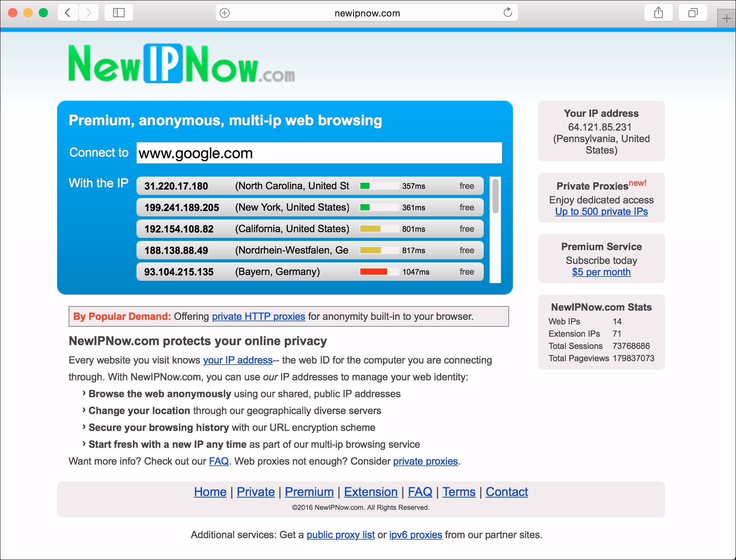736x560 pixels.
Task: Click the reload page icon
Action: [x=508, y=13]
